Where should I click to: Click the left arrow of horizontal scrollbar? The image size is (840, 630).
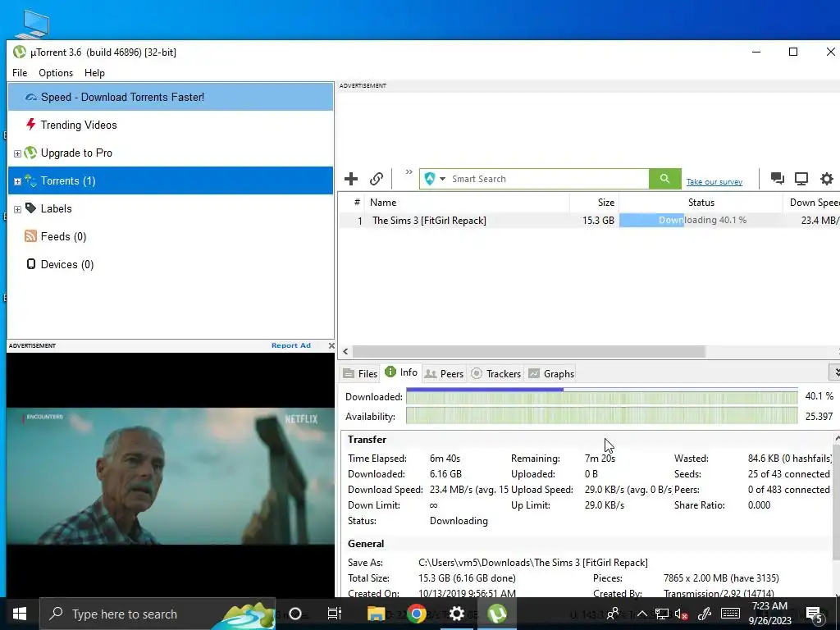click(345, 351)
